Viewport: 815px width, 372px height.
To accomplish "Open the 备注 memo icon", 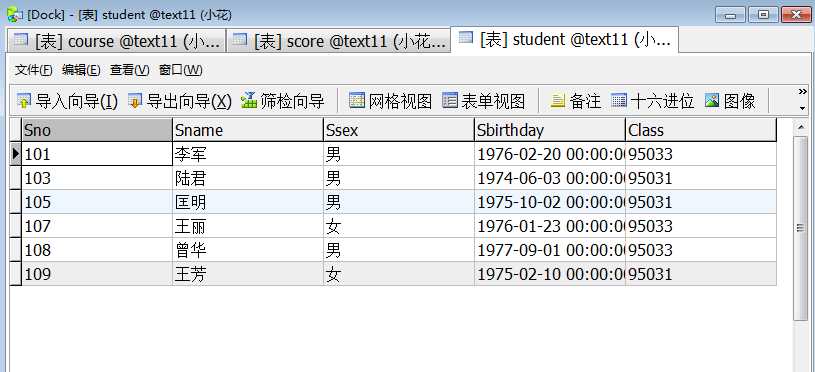I will [558, 100].
